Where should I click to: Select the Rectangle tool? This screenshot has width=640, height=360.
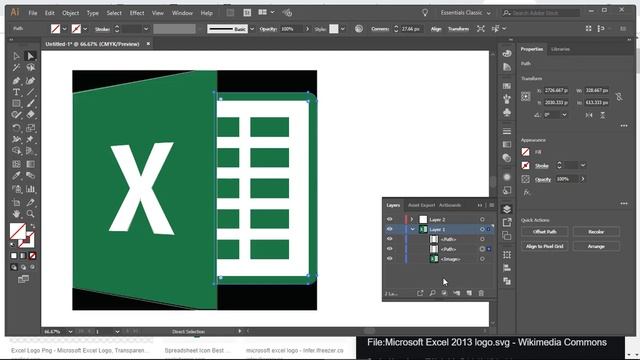point(16,104)
